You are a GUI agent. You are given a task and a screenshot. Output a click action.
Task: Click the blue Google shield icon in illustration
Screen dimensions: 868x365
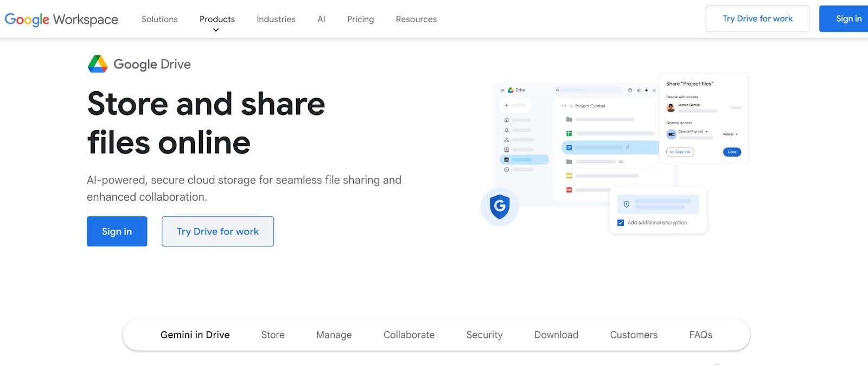[x=500, y=206]
